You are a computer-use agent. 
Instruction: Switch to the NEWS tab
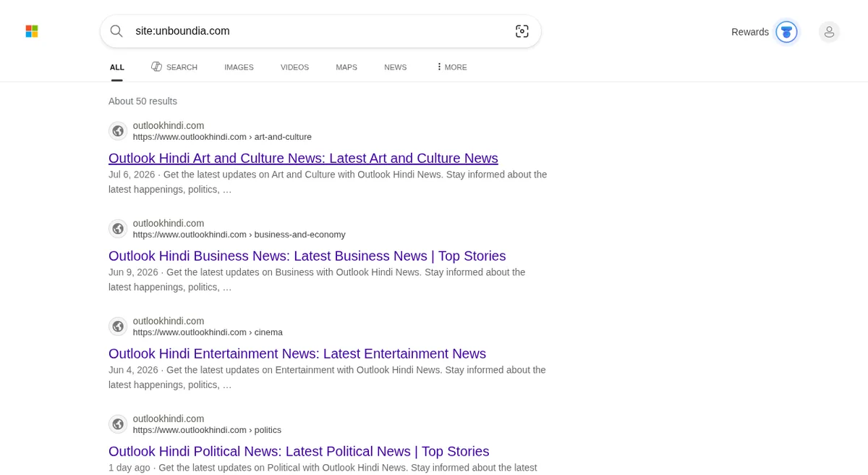[396, 67]
